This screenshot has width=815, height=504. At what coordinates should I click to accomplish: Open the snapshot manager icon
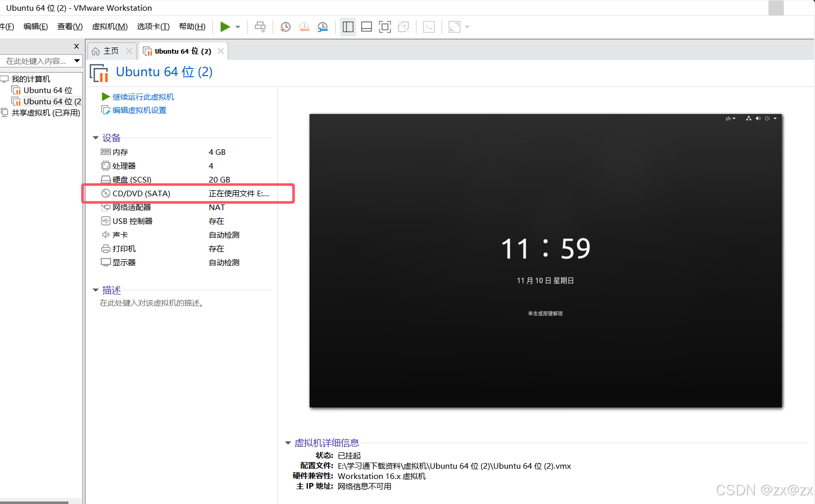click(322, 27)
